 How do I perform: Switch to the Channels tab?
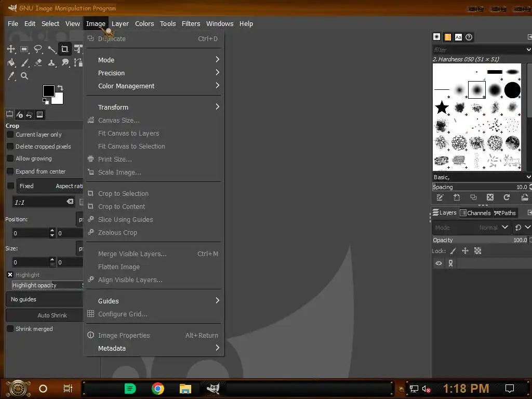point(475,212)
